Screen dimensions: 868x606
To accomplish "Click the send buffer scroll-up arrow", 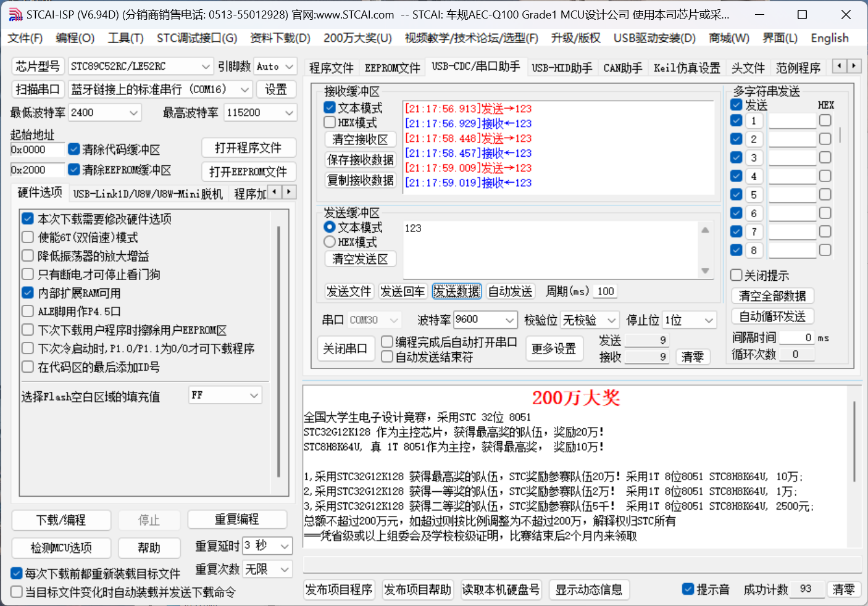I will click(x=705, y=230).
